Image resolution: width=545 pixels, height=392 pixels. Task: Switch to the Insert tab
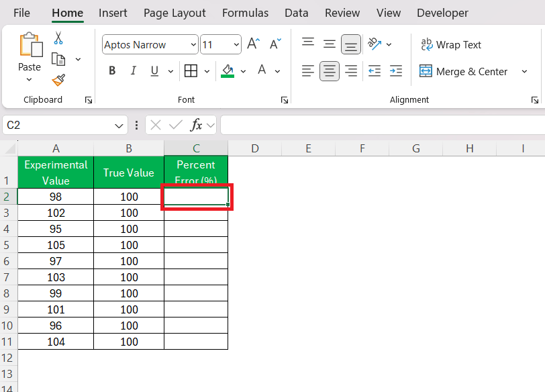point(113,13)
